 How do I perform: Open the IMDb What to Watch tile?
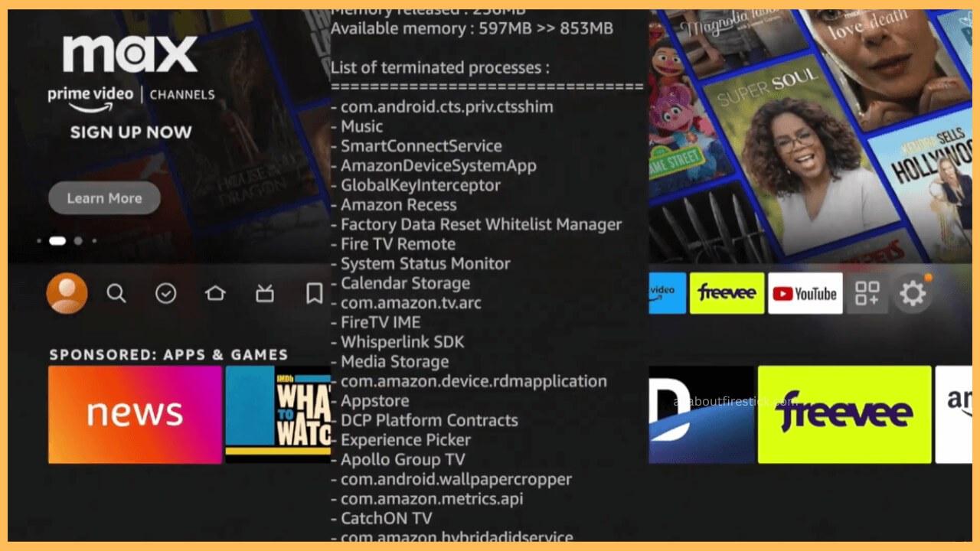tap(278, 414)
